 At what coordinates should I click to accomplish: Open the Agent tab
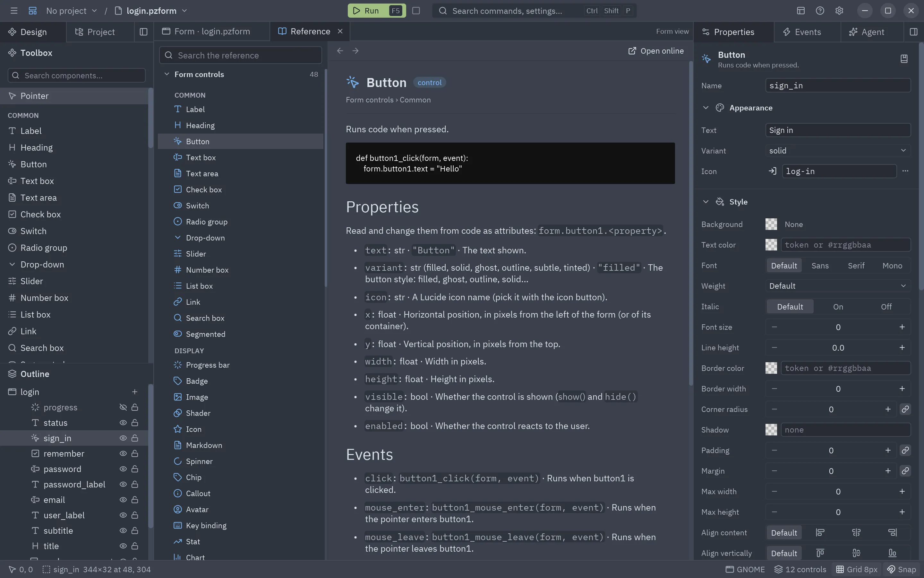(872, 32)
